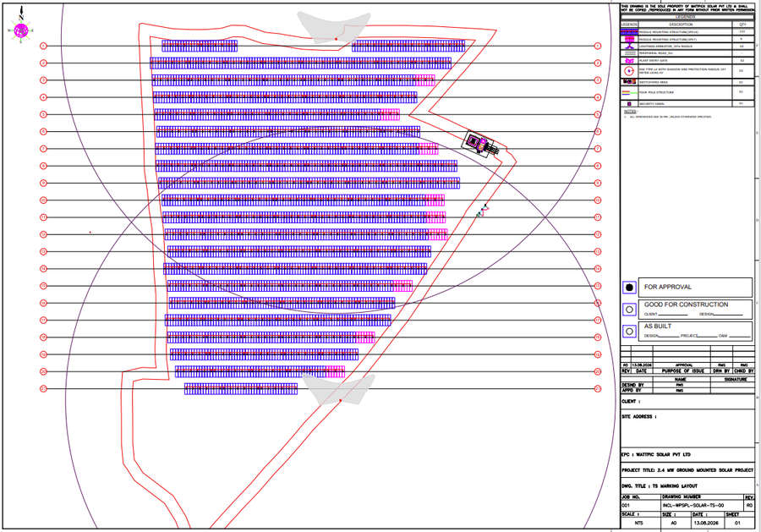Click the lightning arrester legend symbol
This screenshot has height=532, width=761.
(629, 47)
